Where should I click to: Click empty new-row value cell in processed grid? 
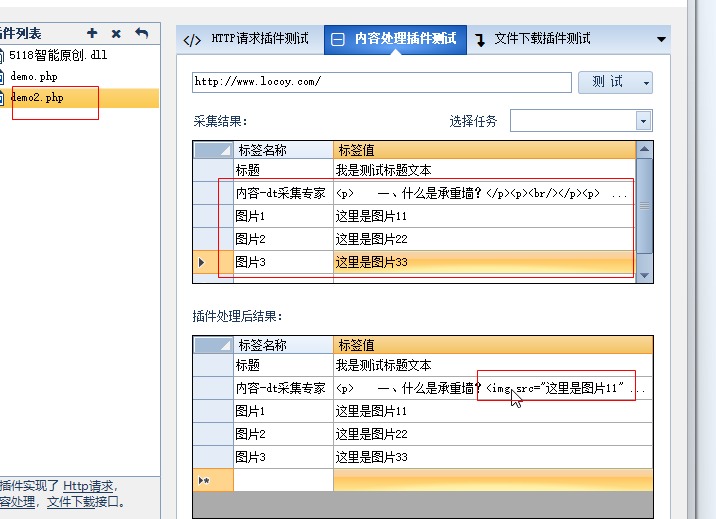click(x=493, y=480)
